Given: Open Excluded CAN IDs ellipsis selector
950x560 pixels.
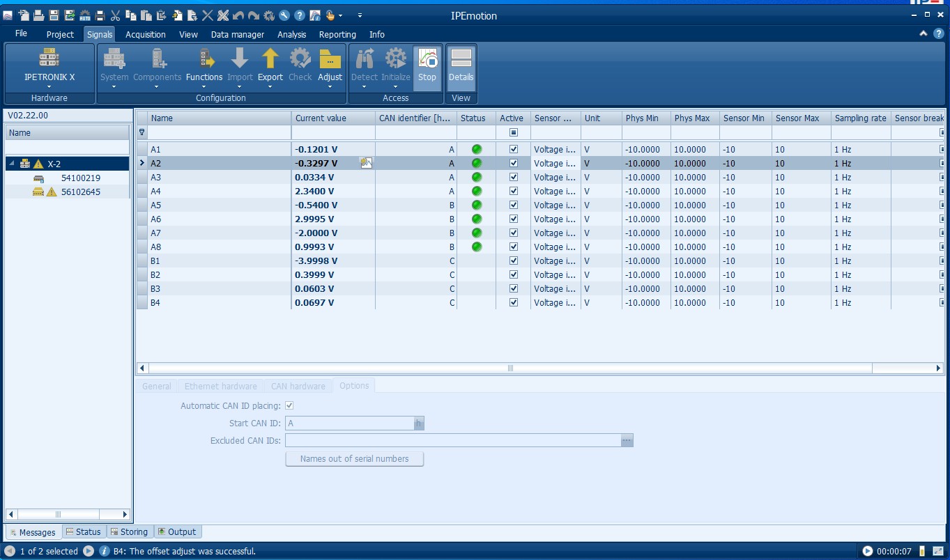Looking at the screenshot, I should click(627, 440).
